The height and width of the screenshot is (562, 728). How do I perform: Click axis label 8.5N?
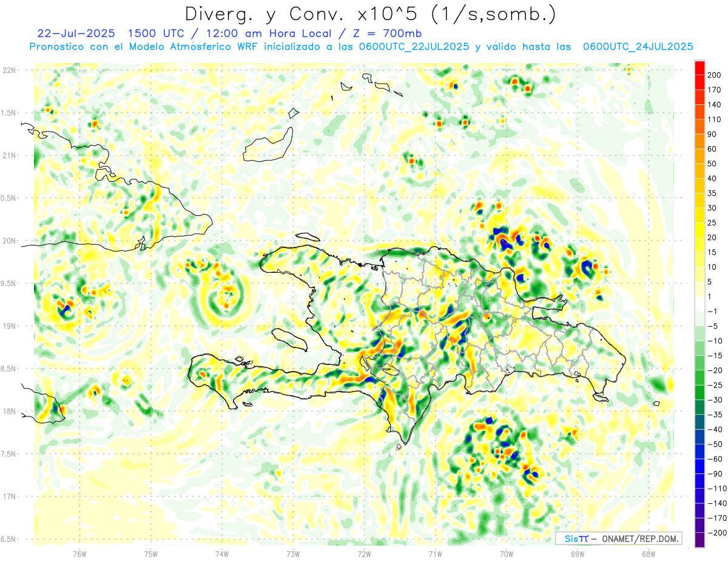coord(8,369)
